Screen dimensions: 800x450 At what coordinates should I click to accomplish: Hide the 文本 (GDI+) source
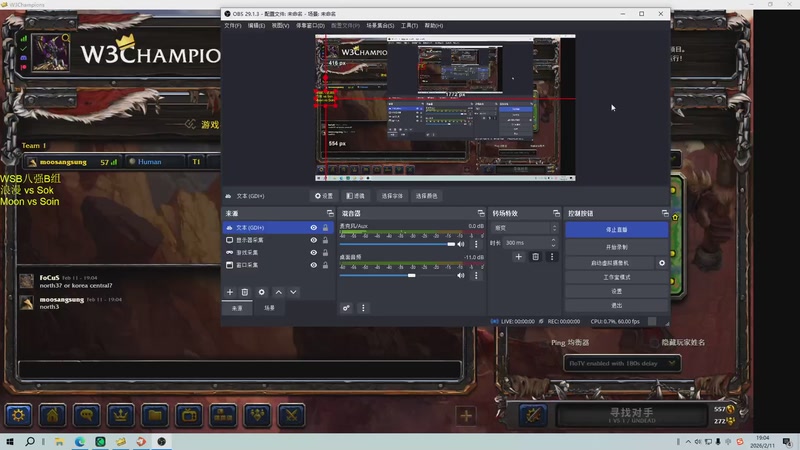[314, 228]
